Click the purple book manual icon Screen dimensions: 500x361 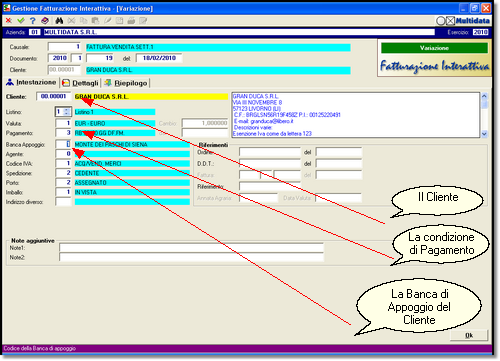pos(45,21)
